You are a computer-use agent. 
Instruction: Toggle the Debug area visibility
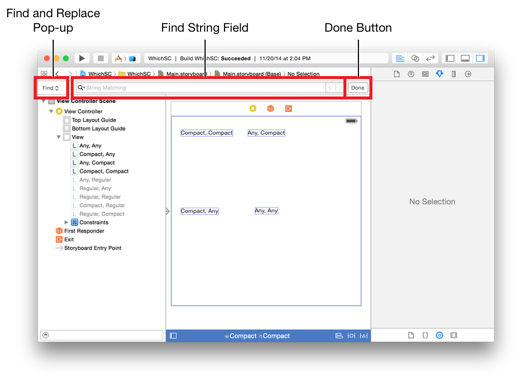tap(465, 58)
